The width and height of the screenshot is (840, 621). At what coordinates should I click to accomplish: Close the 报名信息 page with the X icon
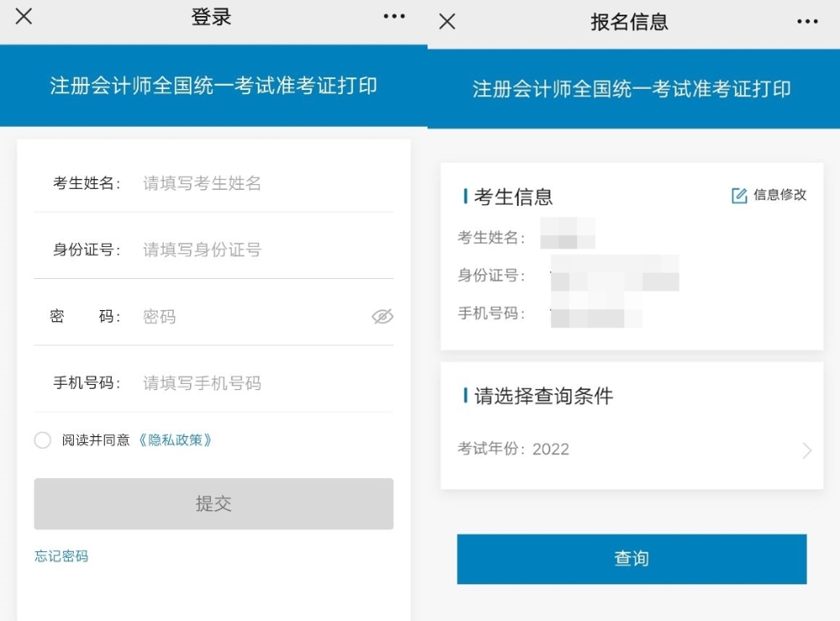(x=448, y=21)
